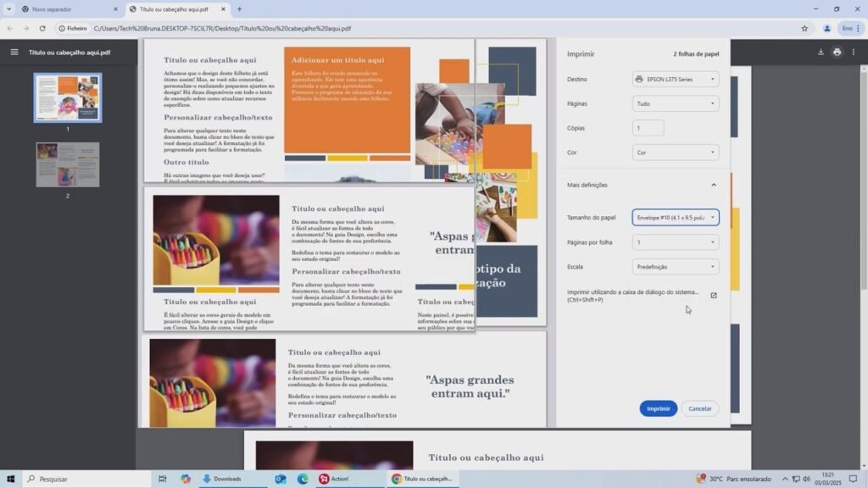Click the Cancelar button

[x=699, y=408]
